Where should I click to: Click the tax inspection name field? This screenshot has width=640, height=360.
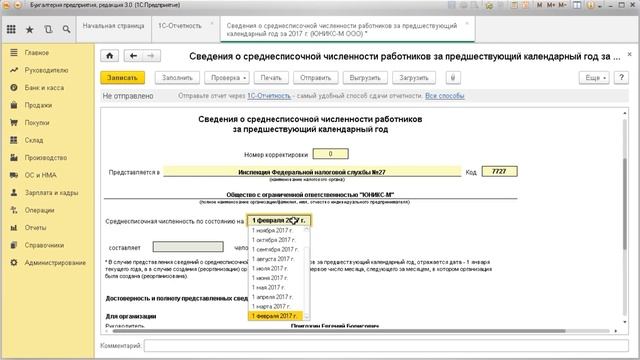pyautogui.click(x=312, y=172)
